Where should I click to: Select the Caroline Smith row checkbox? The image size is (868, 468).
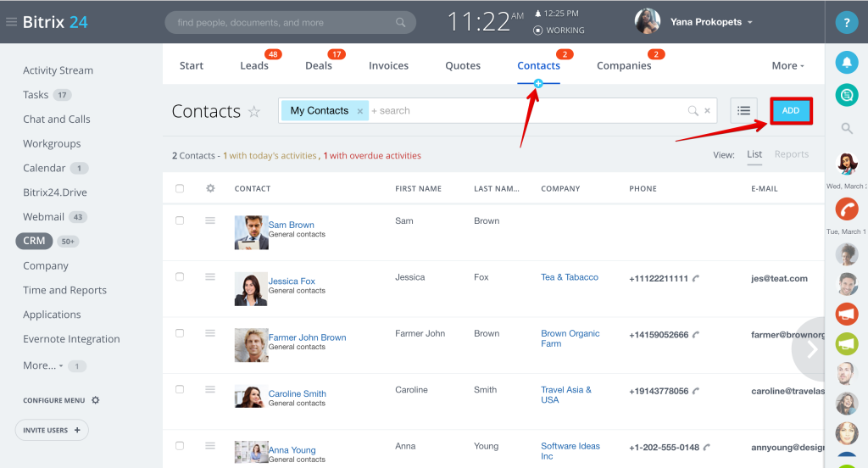[180, 389]
